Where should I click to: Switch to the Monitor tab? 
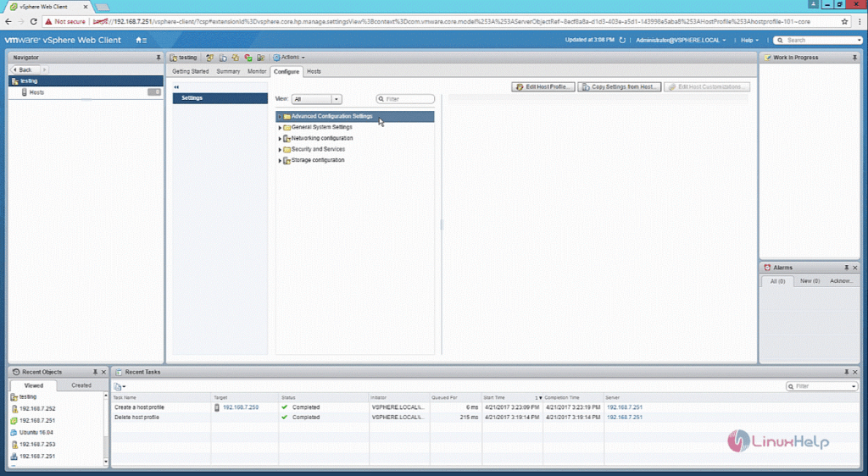(x=257, y=71)
